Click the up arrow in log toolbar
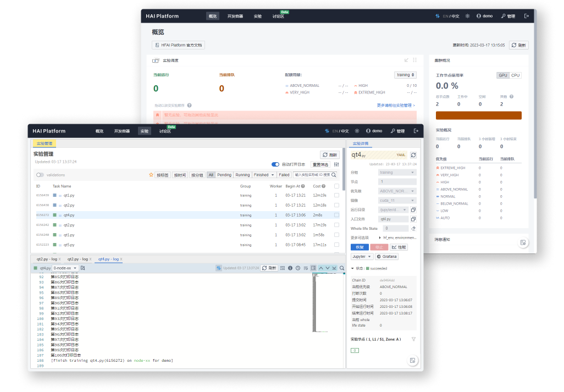 [x=321, y=268]
